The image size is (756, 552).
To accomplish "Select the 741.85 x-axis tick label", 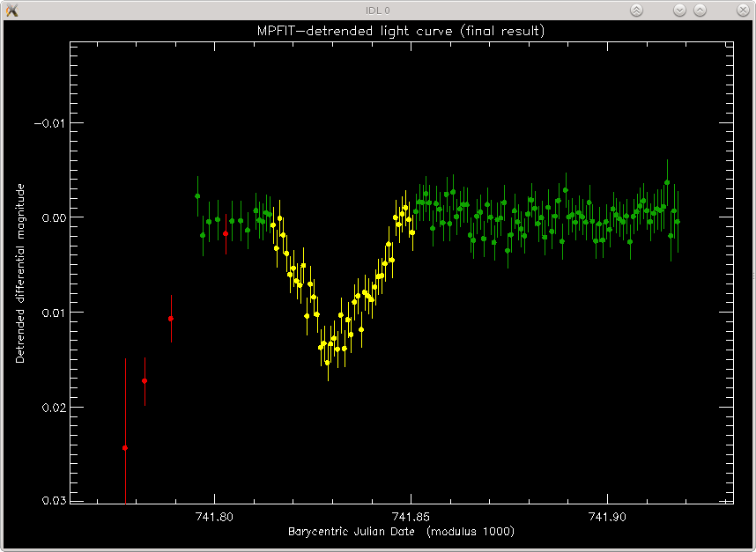I will click(x=411, y=517).
